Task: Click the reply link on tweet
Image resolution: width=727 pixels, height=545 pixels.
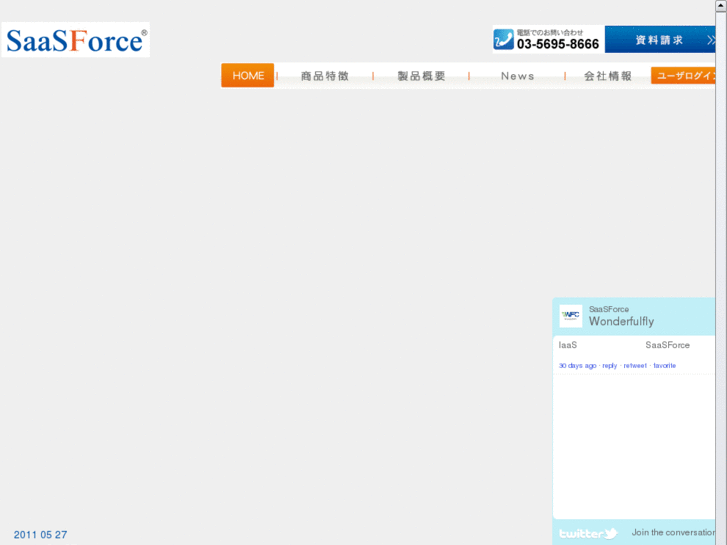Action: 610,365
